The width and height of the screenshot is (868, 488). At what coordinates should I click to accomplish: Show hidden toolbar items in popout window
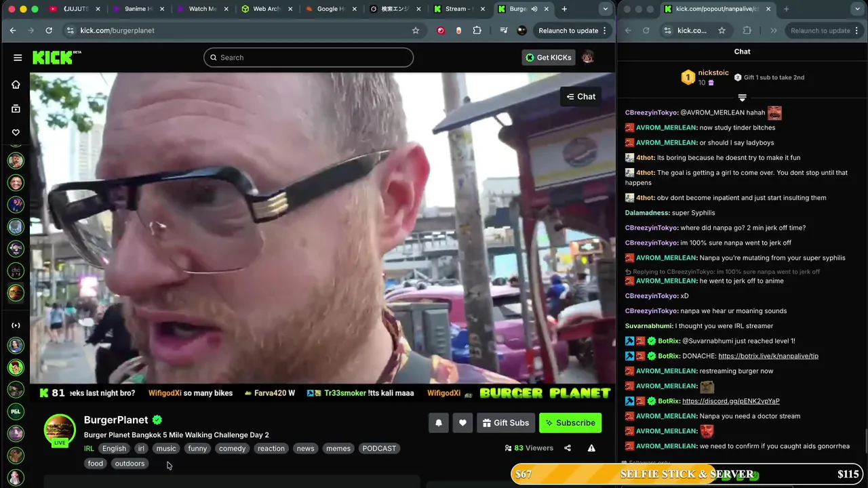coord(774,30)
